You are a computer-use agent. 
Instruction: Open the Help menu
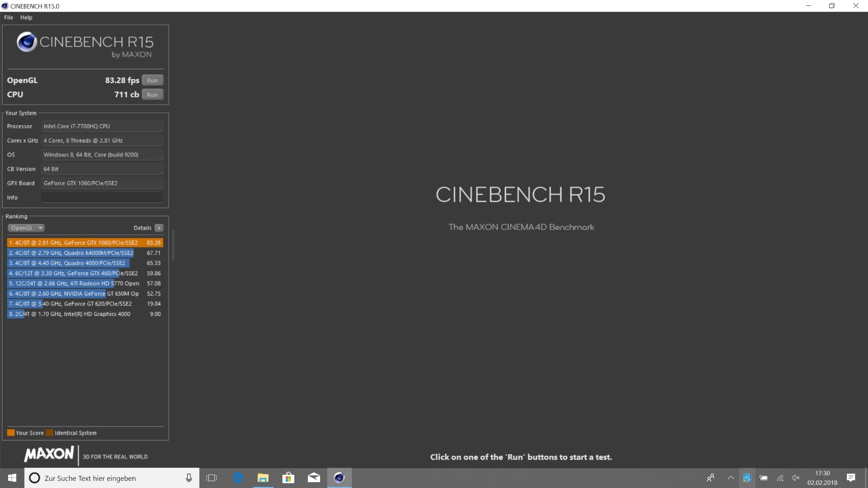pyautogui.click(x=26, y=17)
